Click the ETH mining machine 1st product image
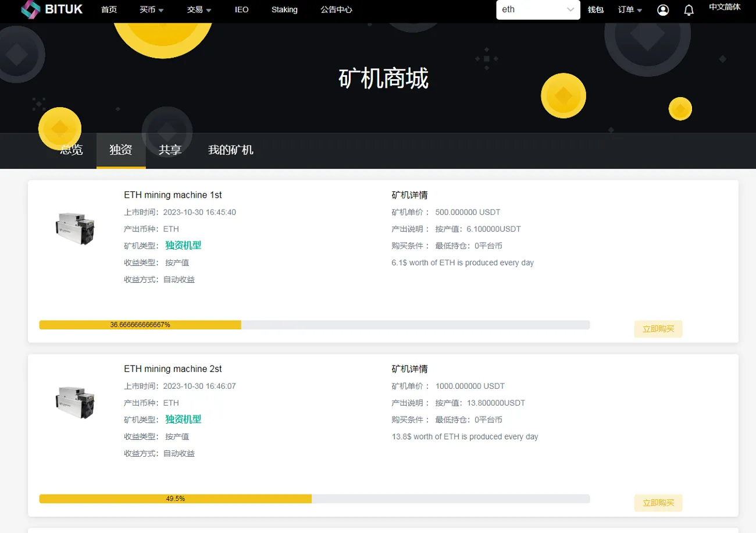The image size is (756, 533). [x=76, y=227]
